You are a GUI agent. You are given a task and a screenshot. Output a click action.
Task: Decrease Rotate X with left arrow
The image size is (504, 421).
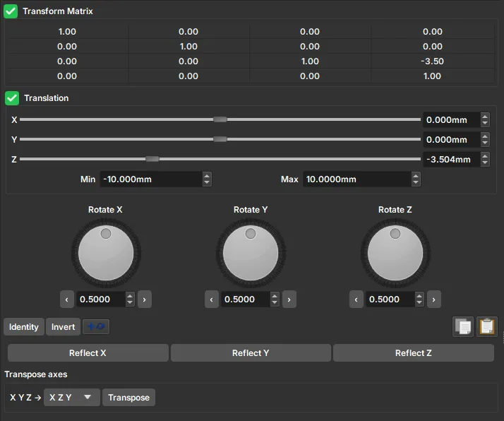[67, 300]
